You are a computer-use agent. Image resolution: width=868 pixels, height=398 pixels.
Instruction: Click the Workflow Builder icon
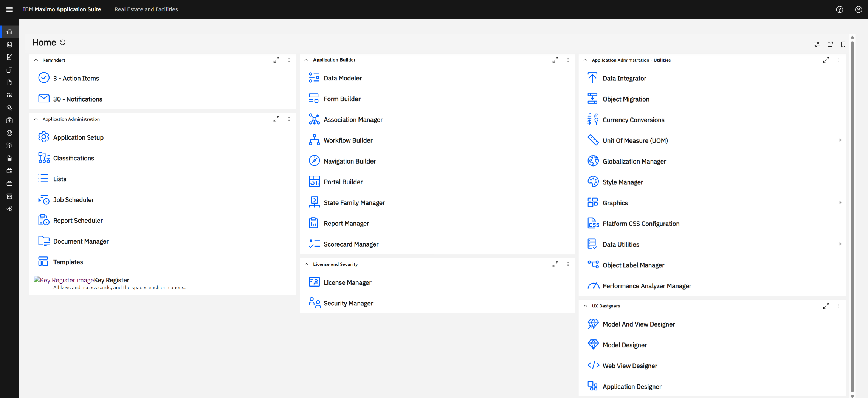point(314,140)
